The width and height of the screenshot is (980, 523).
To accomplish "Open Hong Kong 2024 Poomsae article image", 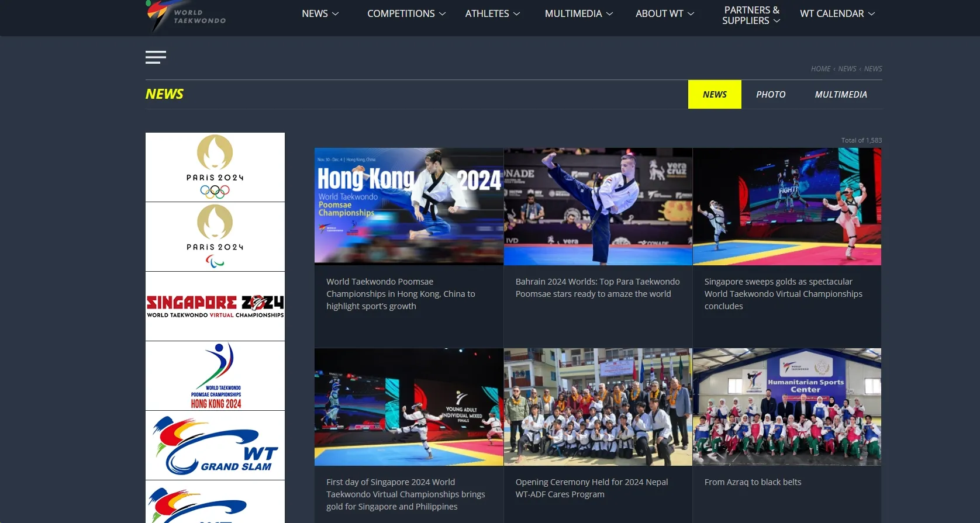I will (409, 206).
